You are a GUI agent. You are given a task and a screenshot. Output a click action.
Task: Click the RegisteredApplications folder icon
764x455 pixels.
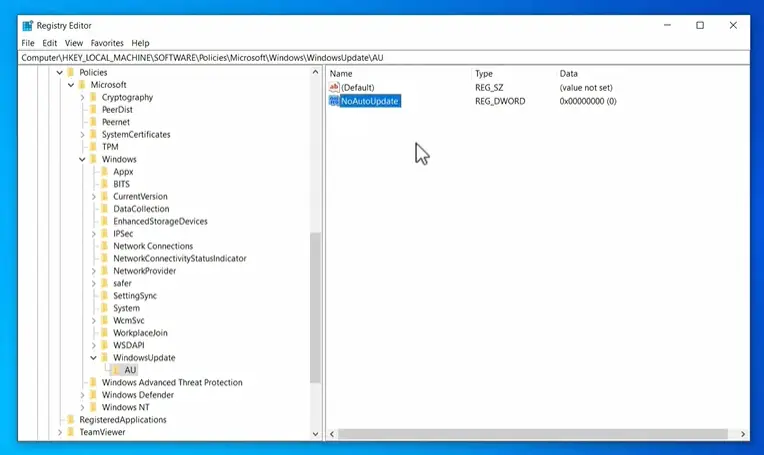click(71, 419)
